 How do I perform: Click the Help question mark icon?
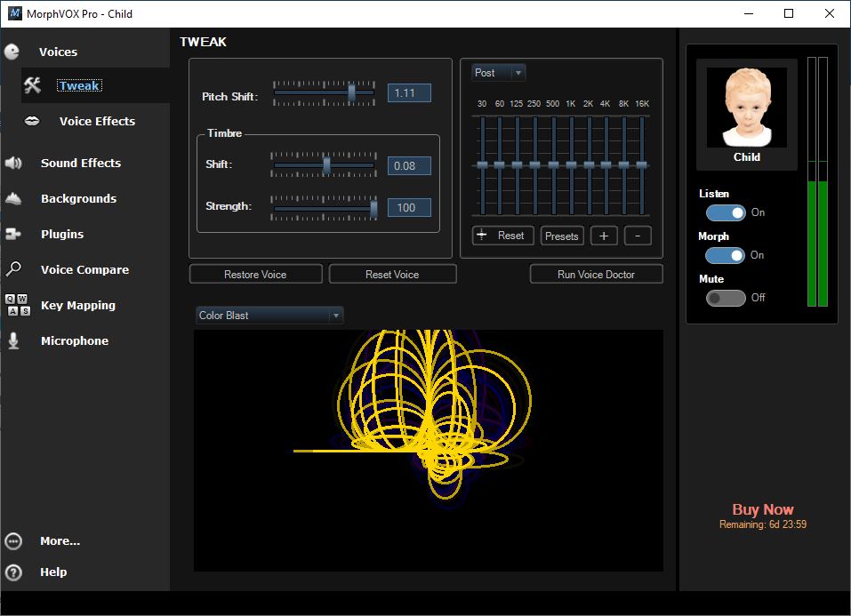[x=13, y=572]
